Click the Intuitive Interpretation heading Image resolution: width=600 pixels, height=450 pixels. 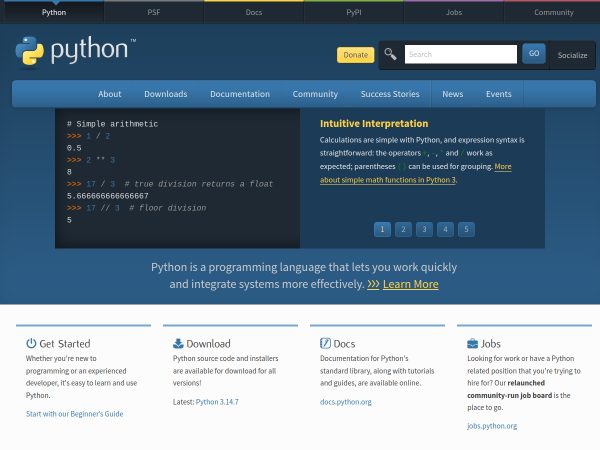[x=374, y=124]
